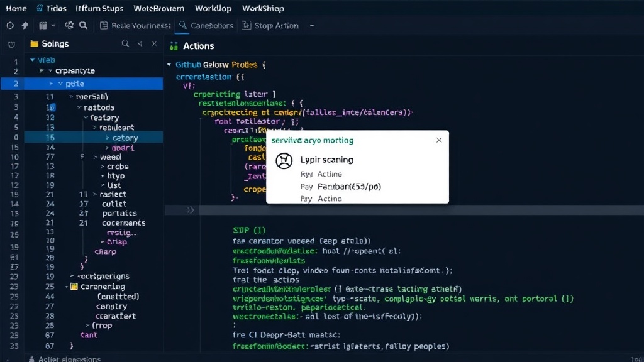
Task: Select the pttle tree row
Action: 82,84
